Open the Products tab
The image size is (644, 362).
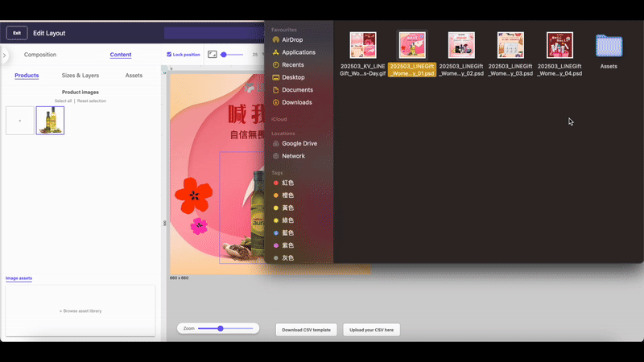pos(27,76)
